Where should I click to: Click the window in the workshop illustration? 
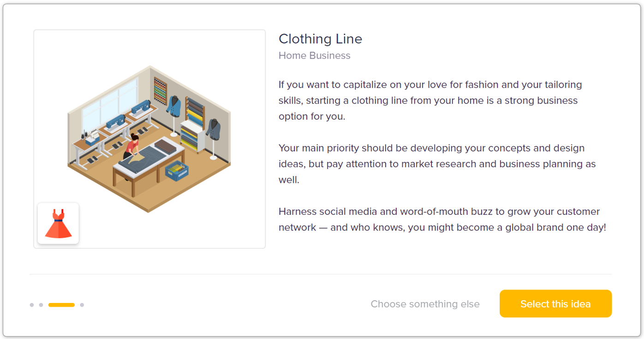coord(110,104)
